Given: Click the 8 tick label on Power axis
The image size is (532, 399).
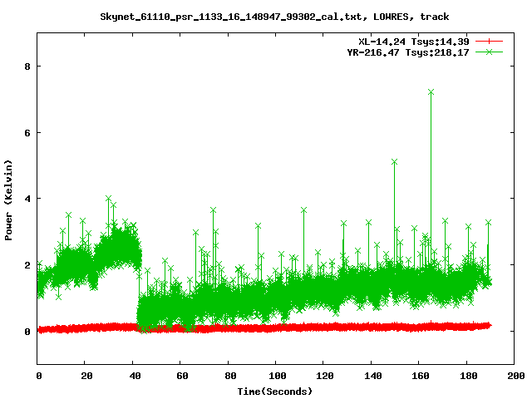Looking at the screenshot, I should point(27,66).
